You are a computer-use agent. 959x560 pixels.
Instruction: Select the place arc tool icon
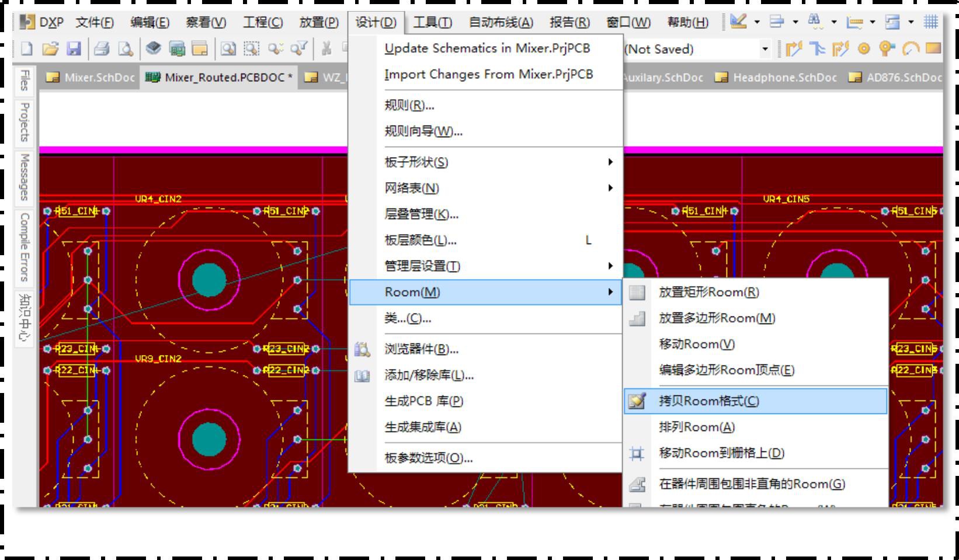pyautogui.click(x=911, y=49)
